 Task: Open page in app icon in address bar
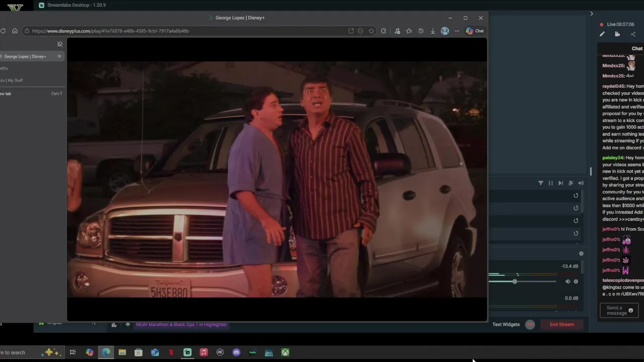point(351,31)
